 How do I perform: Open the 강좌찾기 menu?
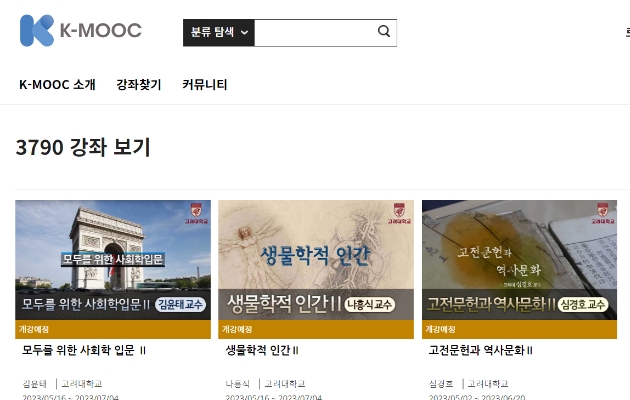(x=139, y=84)
